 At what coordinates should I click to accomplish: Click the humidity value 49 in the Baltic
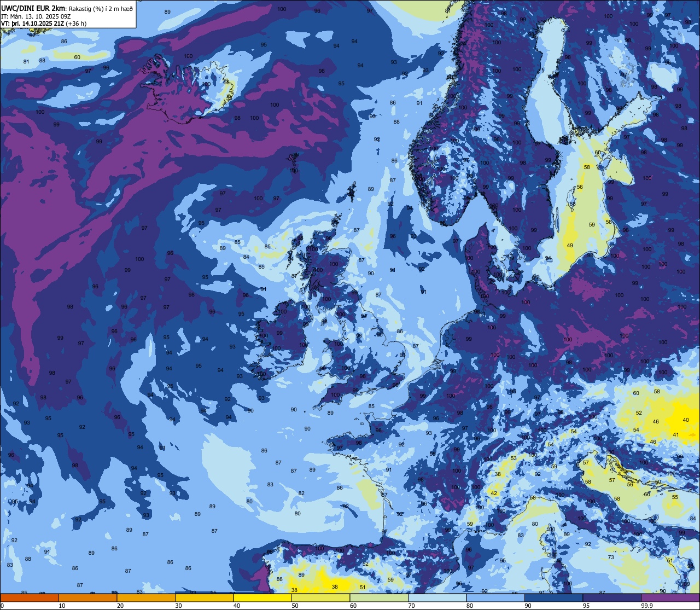click(570, 246)
